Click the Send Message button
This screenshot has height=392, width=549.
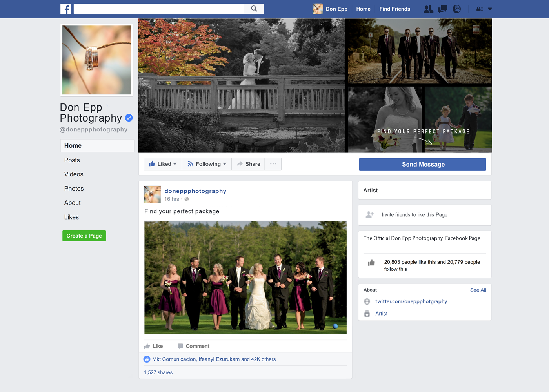coord(422,164)
